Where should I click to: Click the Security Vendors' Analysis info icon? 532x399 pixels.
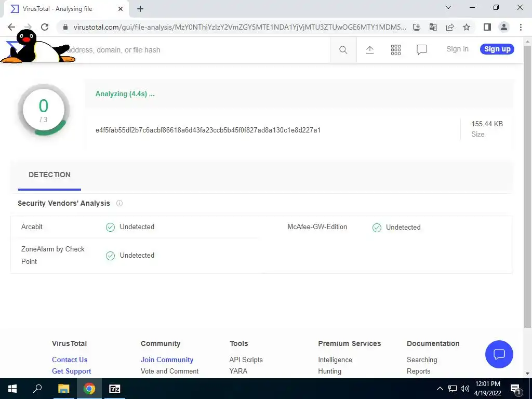pos(119,203)
